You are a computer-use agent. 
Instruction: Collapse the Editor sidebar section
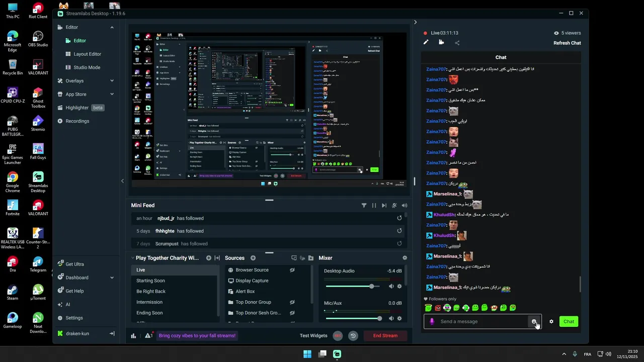coord(112,27)
